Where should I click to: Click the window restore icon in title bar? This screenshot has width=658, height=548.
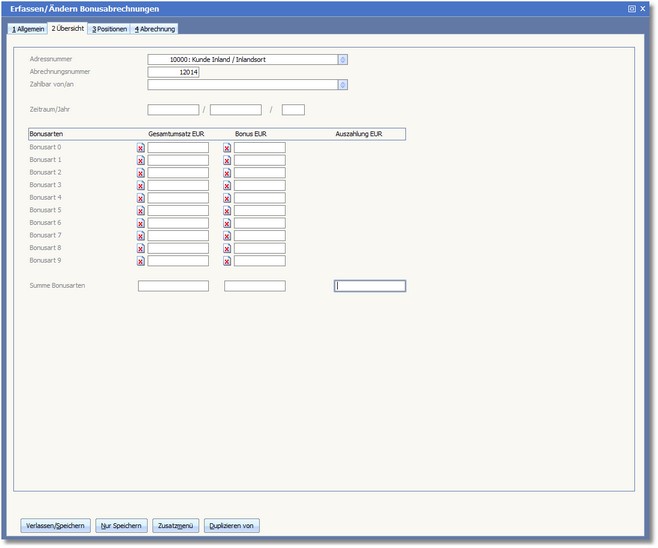pyautogui.click(x=632, y=8)
